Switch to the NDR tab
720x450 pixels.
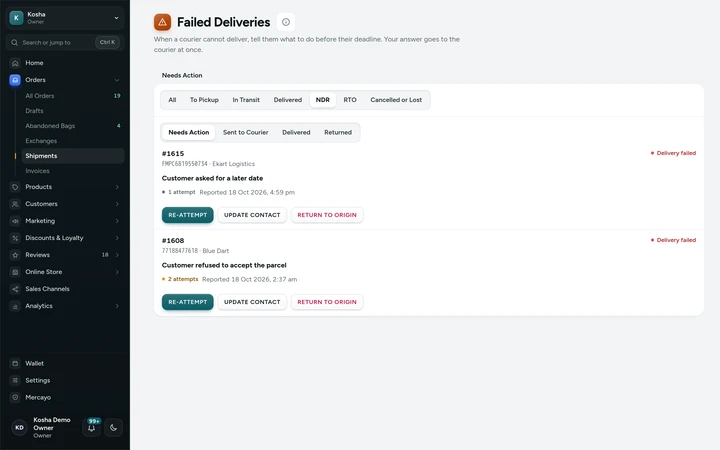pyautogui.click(x=322, y=100)
